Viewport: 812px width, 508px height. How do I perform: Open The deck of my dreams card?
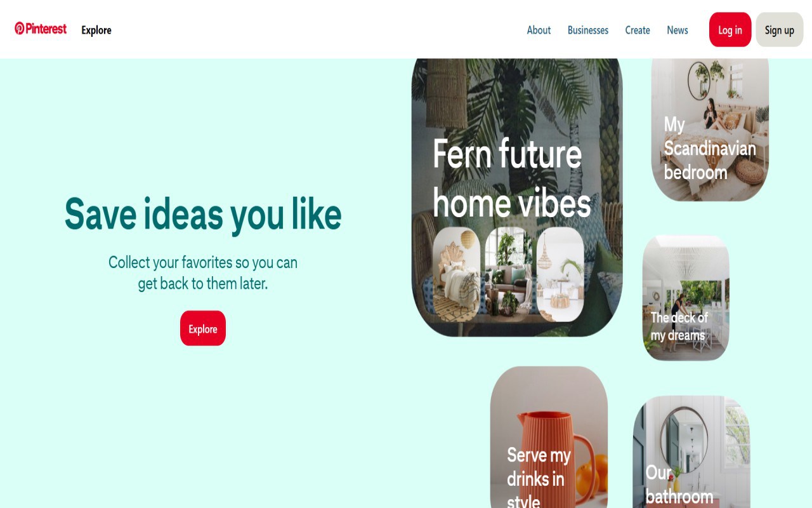(686, 298)
